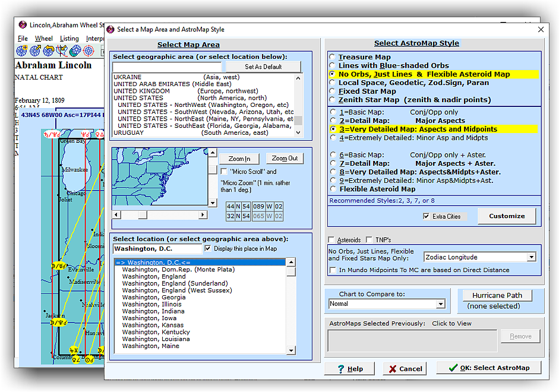559x392 pixels.
Task: Click the Zoom In button
Action: [239, 159]
